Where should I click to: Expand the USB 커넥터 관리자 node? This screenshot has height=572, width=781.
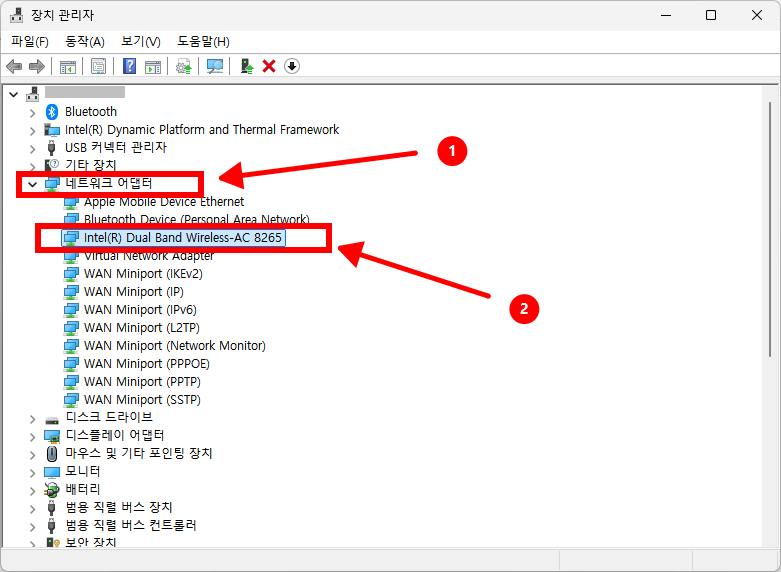tap(32, 148)
